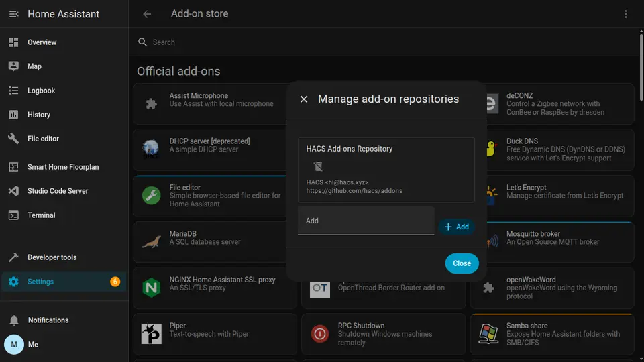This screenshot has width=644, height=362.
Task: Click the DHCP server globe icon
Action: [151, 149]
